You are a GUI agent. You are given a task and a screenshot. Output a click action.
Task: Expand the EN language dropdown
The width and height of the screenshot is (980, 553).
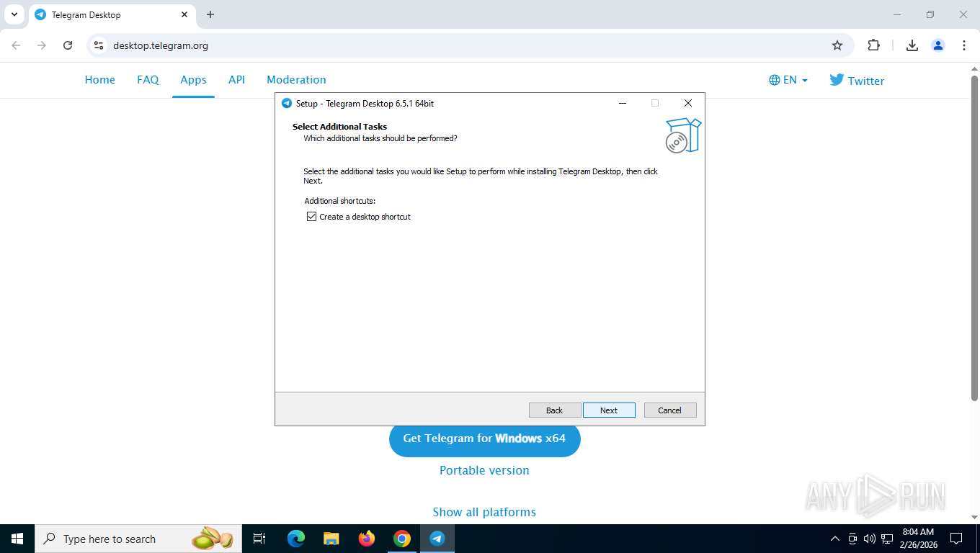[788, 80]
